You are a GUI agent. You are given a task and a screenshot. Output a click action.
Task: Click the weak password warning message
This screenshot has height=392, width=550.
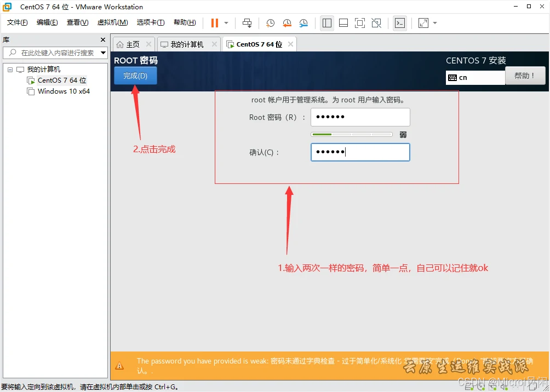335,366
